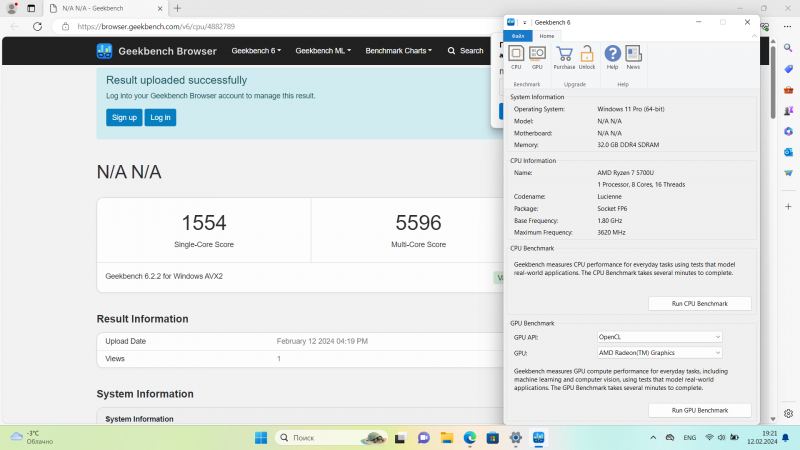Expand the GPU API OpenCL dropdown
Image resolution: width=800 pixels, height=450 pixels.
tap(659, 337)
